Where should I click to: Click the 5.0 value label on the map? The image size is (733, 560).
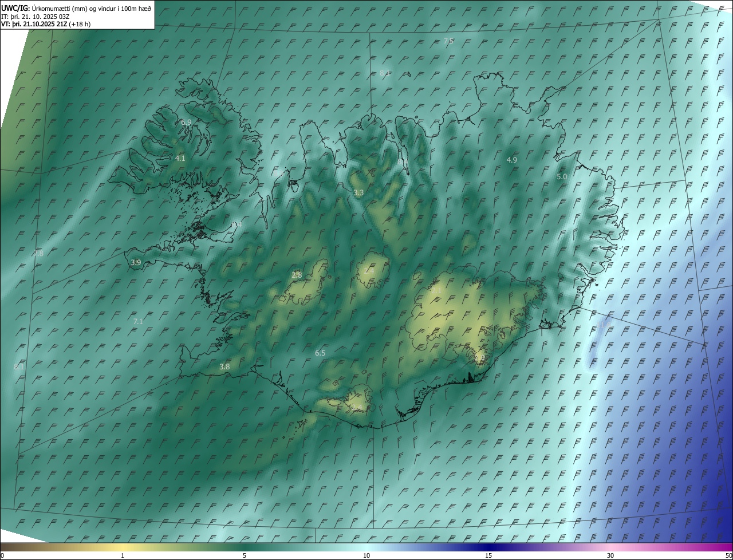point(562,177)
